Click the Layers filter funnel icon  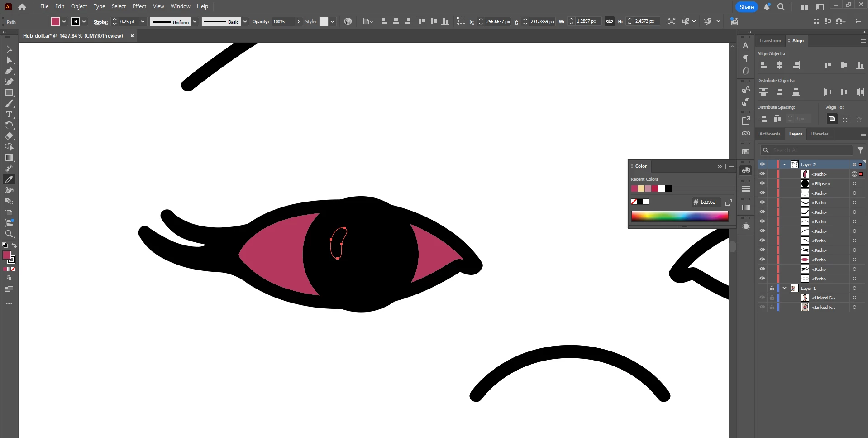click(x=860, y=150)
